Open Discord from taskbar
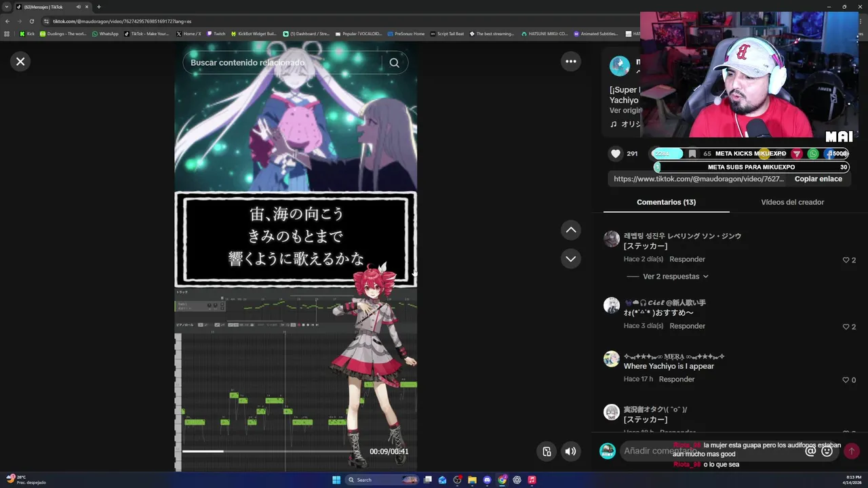 point(487,480)
